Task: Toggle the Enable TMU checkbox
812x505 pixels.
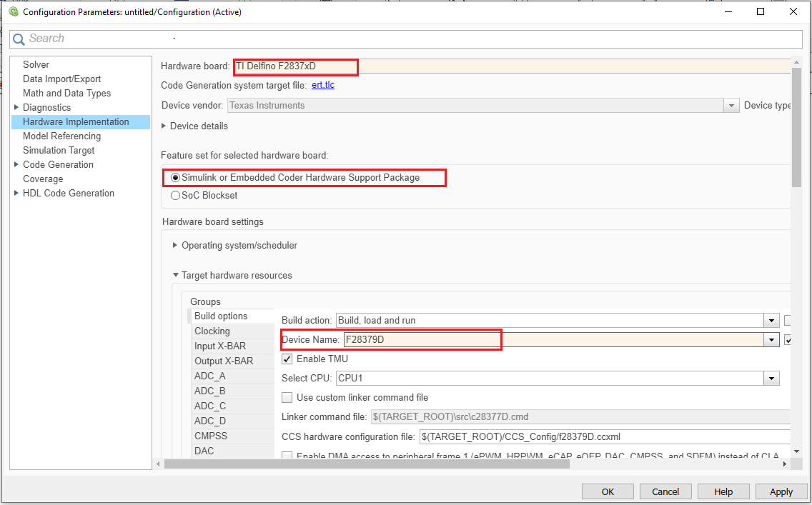Action: [x=287, y=359]
